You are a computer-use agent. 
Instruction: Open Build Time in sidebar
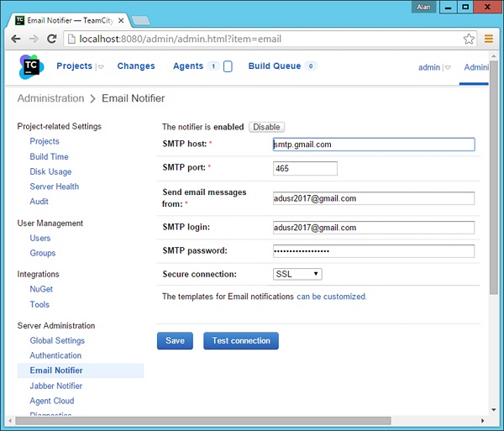[x=50, y=156]
